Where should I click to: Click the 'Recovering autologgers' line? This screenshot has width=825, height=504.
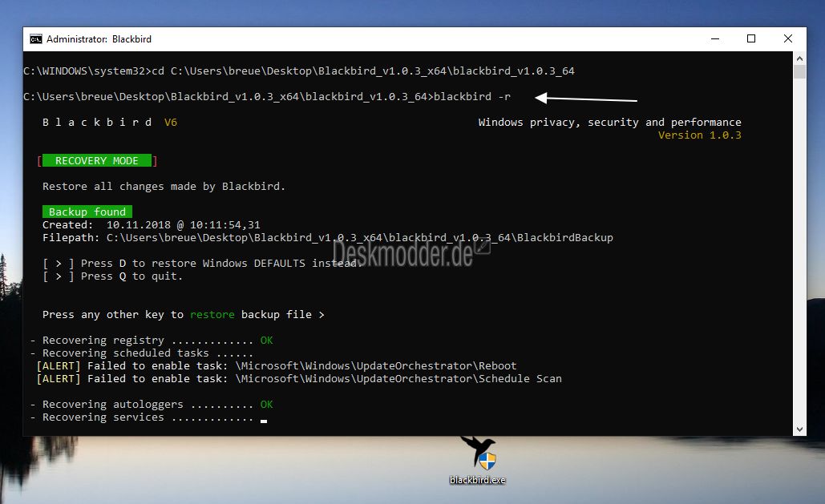[x=152, y=405]
